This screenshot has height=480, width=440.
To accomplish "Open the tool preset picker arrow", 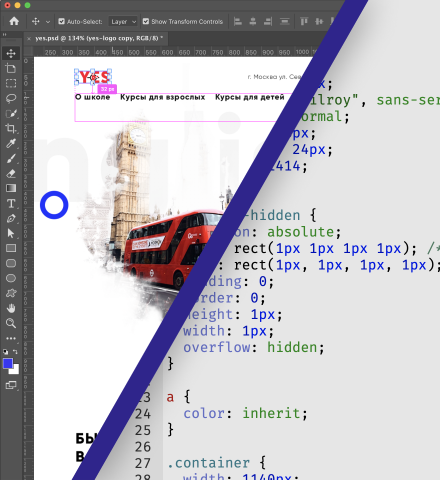I will point(48,22).
